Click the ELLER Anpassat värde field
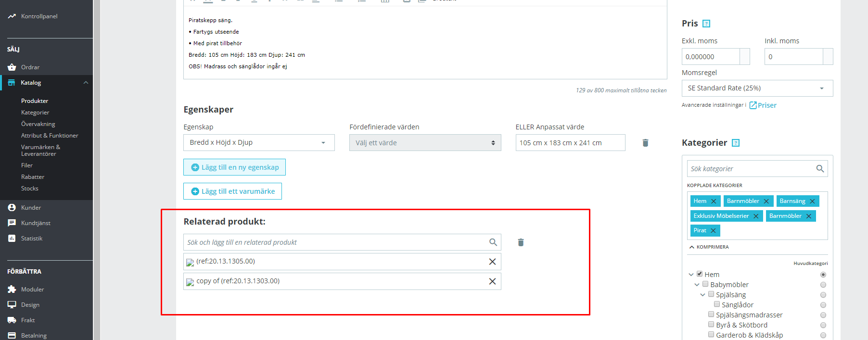 coord(570,143)
